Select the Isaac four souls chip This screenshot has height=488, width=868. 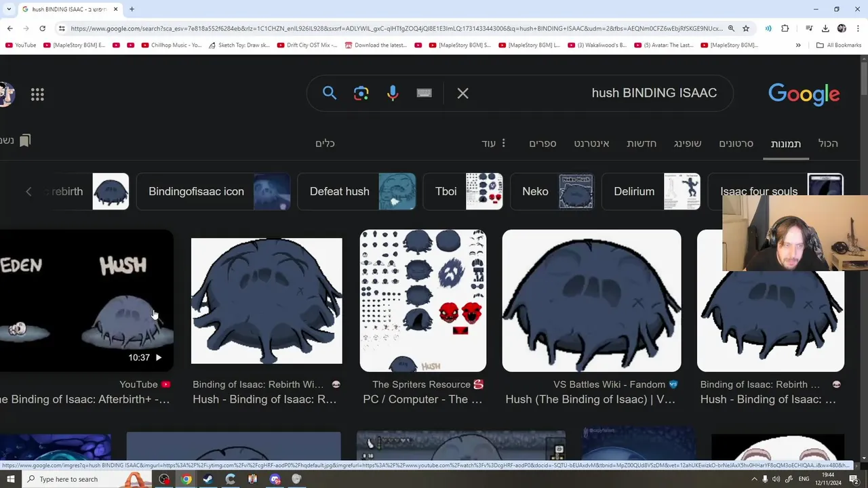click(775, 191)
